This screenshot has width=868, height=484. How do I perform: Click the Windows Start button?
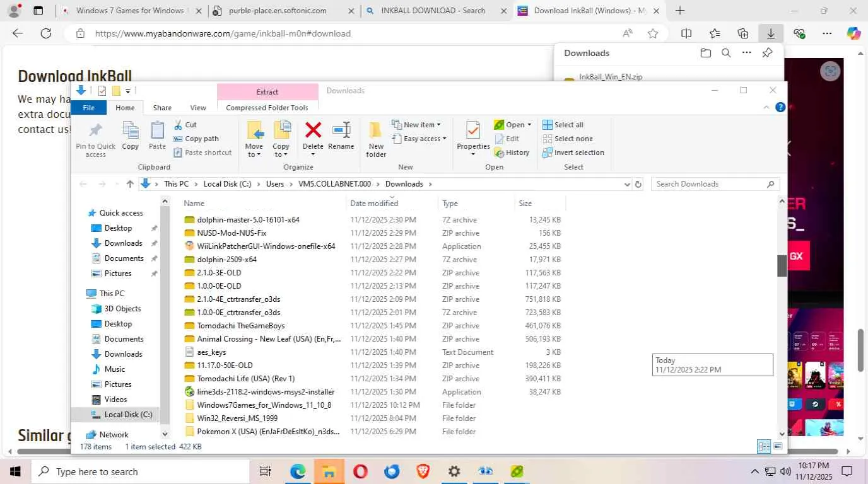(15, 471)
